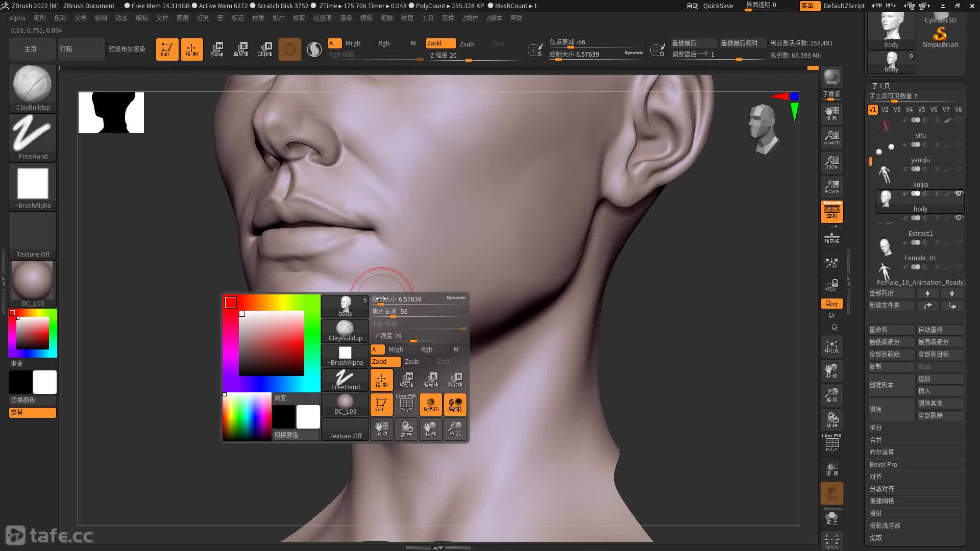
Task: Open the 色彩 (Color) menu
Action: (60, 18)
